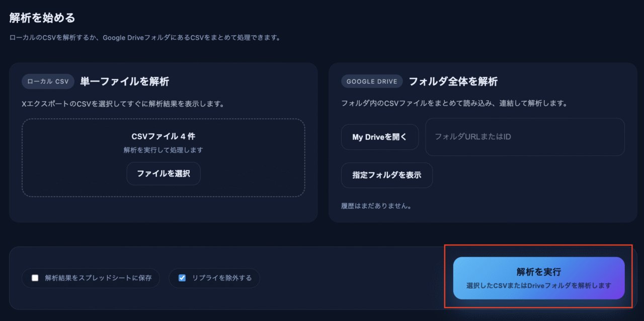Click the 解析を始める page heading

(42, 18)
